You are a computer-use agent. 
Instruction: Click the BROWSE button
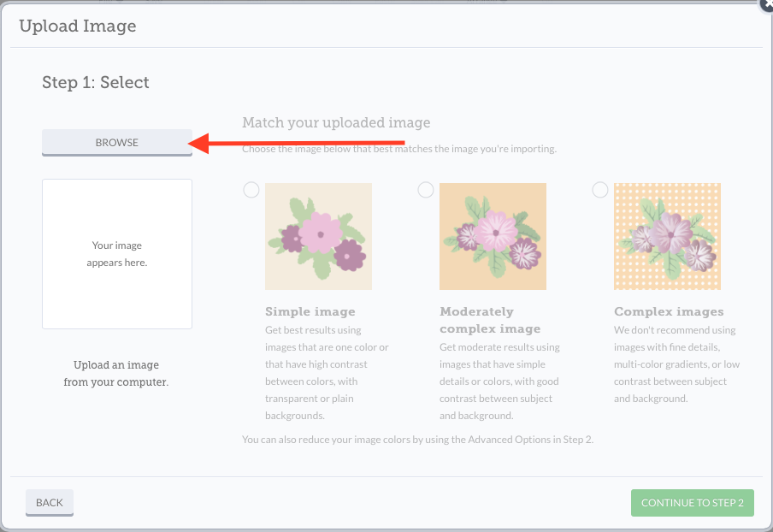(x=117, y=142)
